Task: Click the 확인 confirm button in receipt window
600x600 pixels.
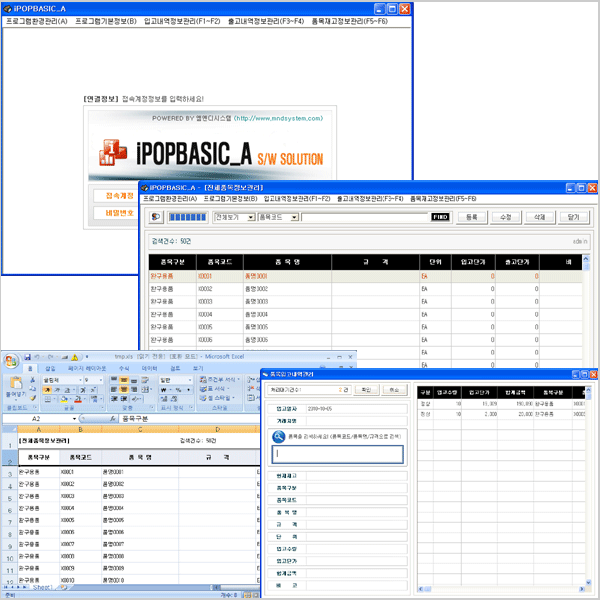Action: click(x=366, y=390)
